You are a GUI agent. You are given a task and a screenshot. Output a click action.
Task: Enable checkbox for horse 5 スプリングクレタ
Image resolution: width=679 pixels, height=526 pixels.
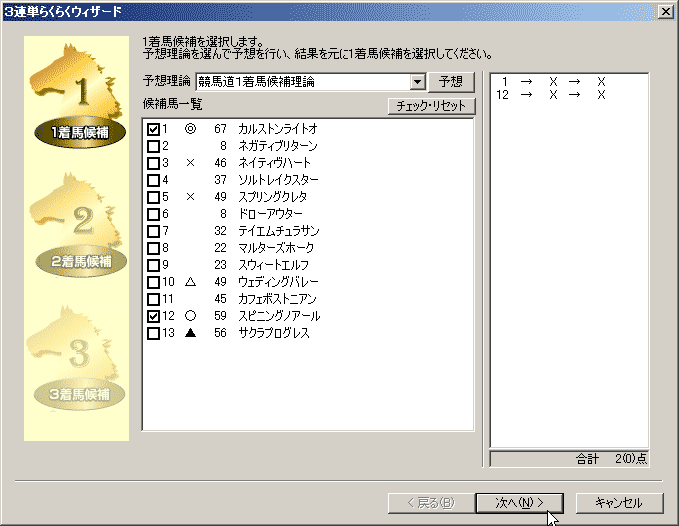coord(153,197)
